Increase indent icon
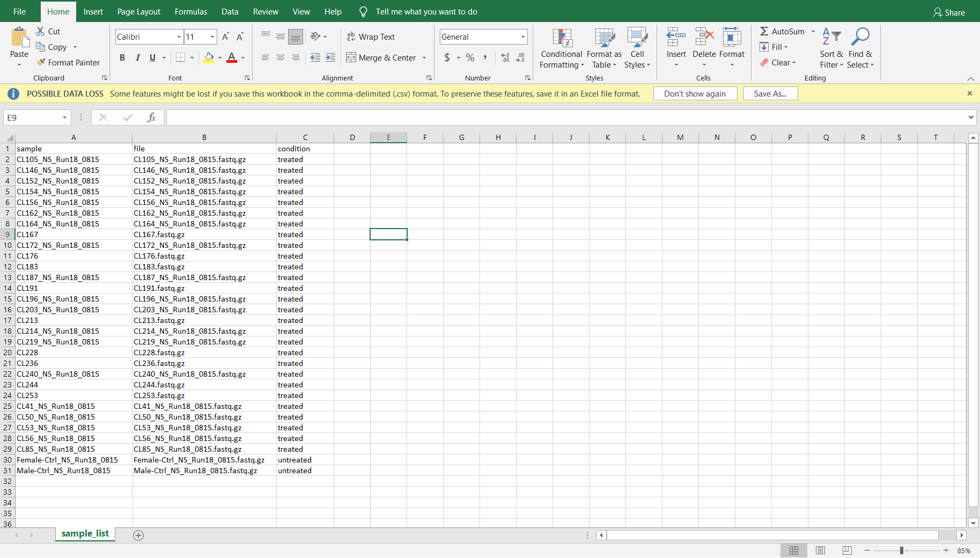This screenshot has height=558, width=980. 330,57
